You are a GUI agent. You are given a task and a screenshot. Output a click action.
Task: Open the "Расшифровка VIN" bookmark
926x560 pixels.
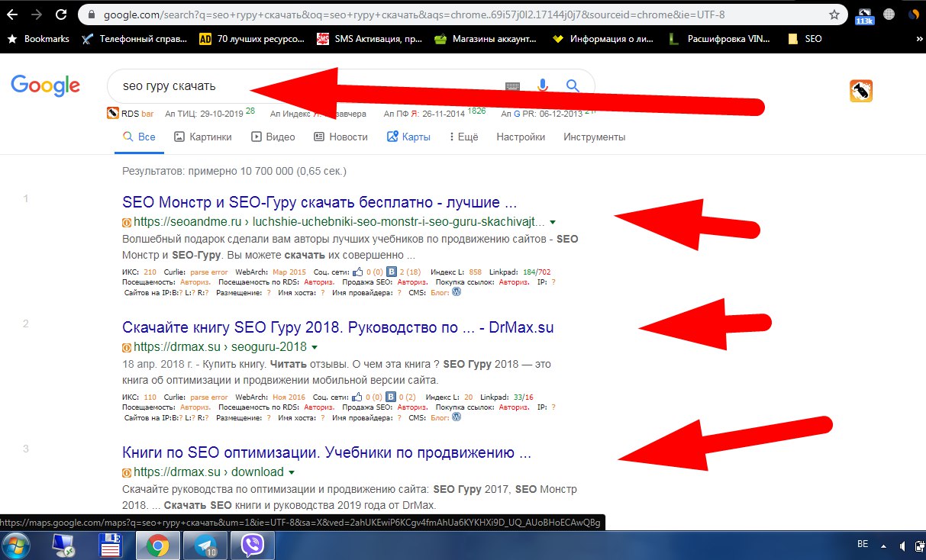(721, 38)
